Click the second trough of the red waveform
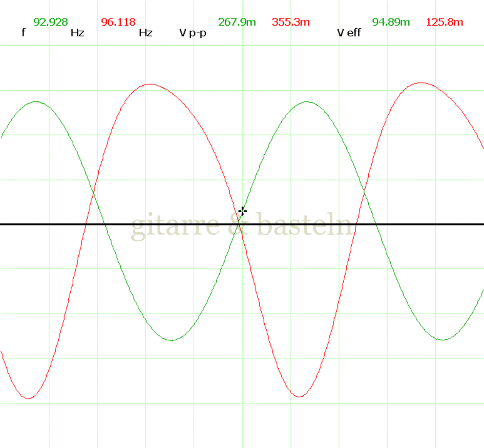The width and height of the screenshot is (484, 448). pyautogui.click(x=299, y=397)
